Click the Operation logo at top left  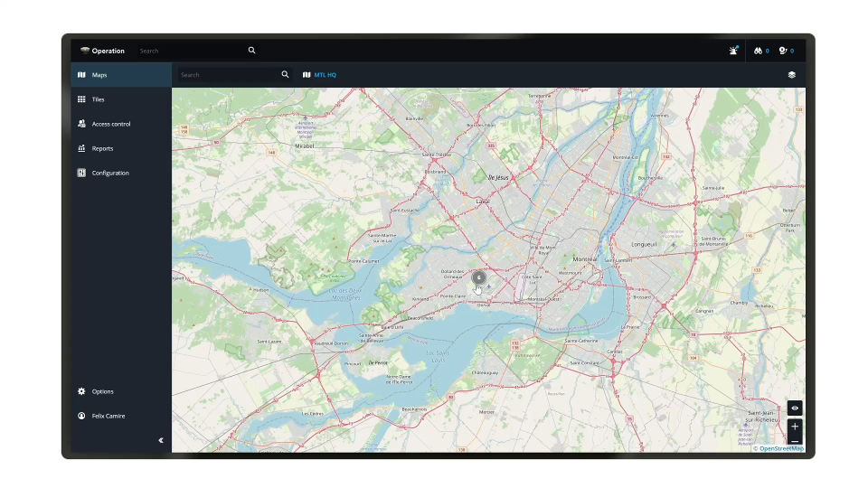[103, 51]
